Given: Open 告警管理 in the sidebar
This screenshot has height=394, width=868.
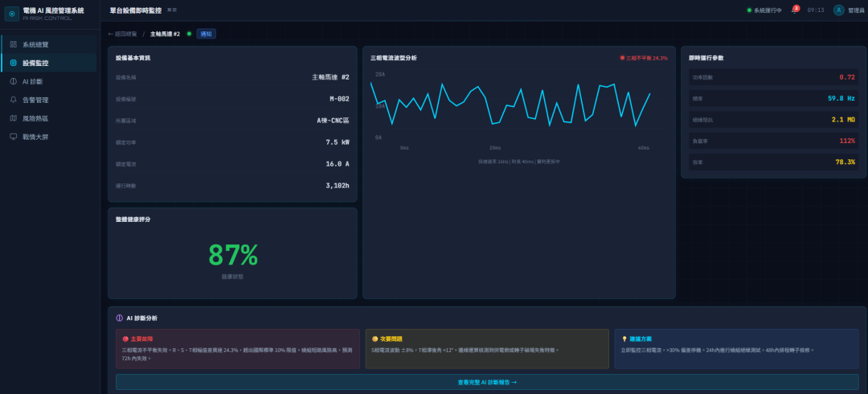Looking at the screenshot, I should 49,100.
